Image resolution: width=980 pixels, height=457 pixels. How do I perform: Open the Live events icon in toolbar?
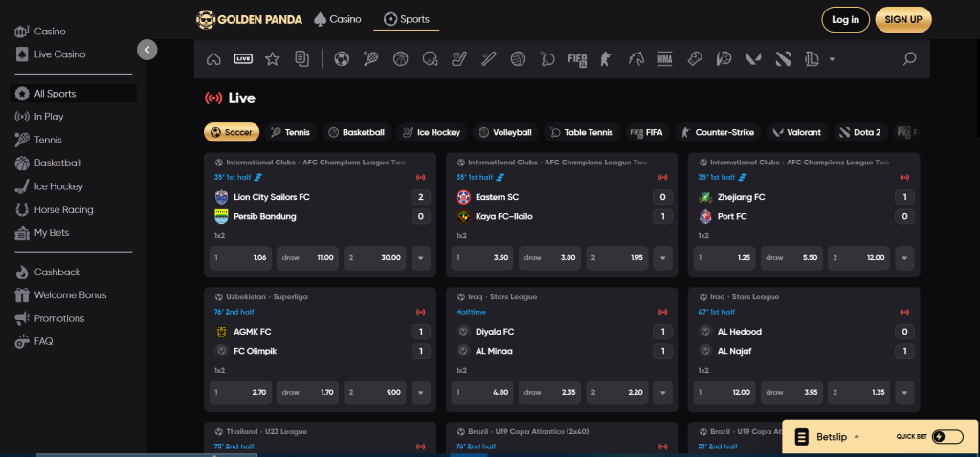(x=243, y=59)
